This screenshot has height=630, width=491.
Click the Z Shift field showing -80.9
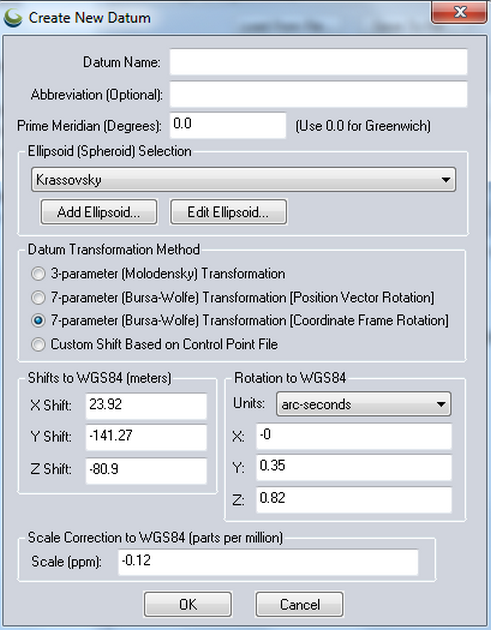[x=146, y=470]
